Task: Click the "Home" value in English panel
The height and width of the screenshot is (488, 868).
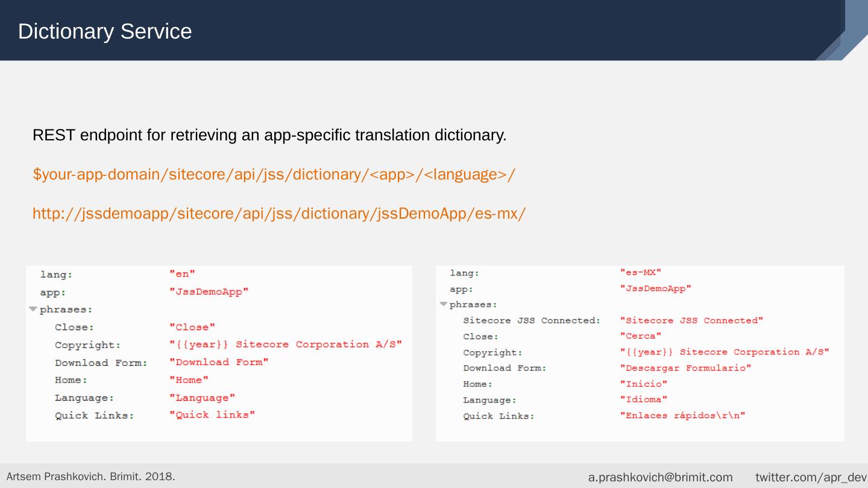Action: [189, 380]
